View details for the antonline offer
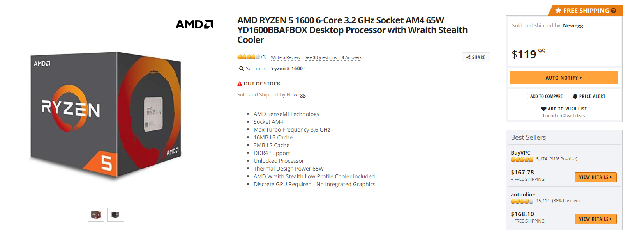The height and width of the screenshot is (235, 644). 595,219
